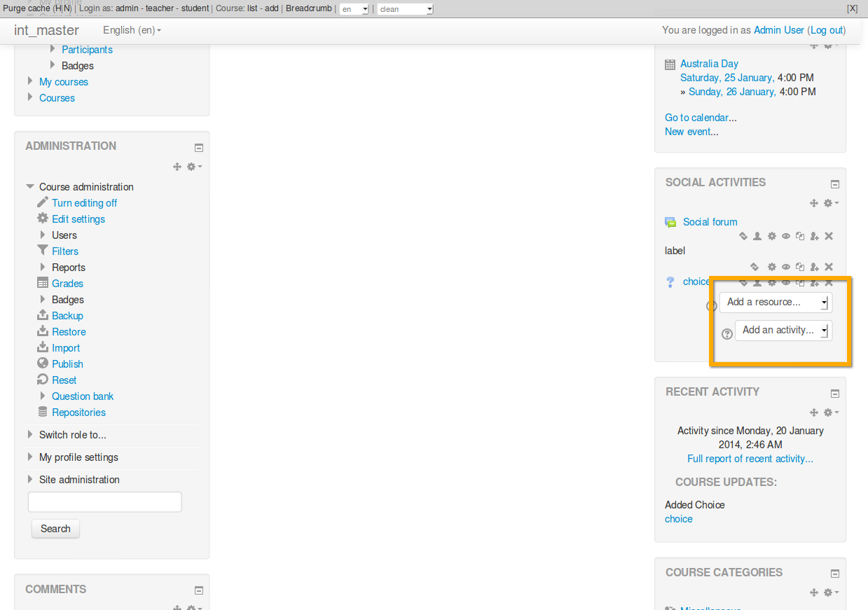Assign roles icon for Social forum

814,237
